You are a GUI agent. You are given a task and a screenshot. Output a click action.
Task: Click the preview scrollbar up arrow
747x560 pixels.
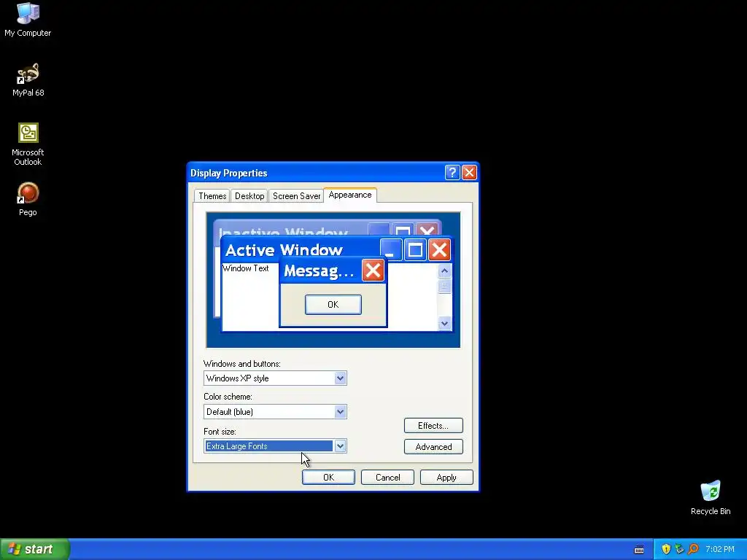(444, 271)
